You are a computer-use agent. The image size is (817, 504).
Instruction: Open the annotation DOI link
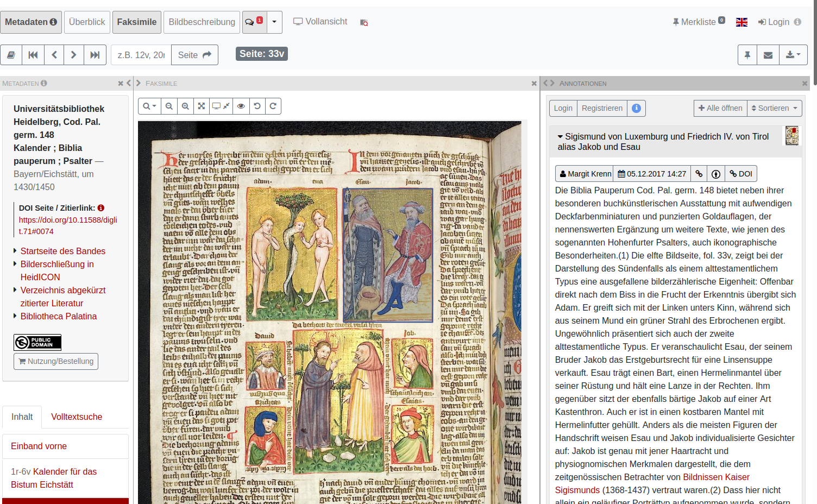point(741,174)
